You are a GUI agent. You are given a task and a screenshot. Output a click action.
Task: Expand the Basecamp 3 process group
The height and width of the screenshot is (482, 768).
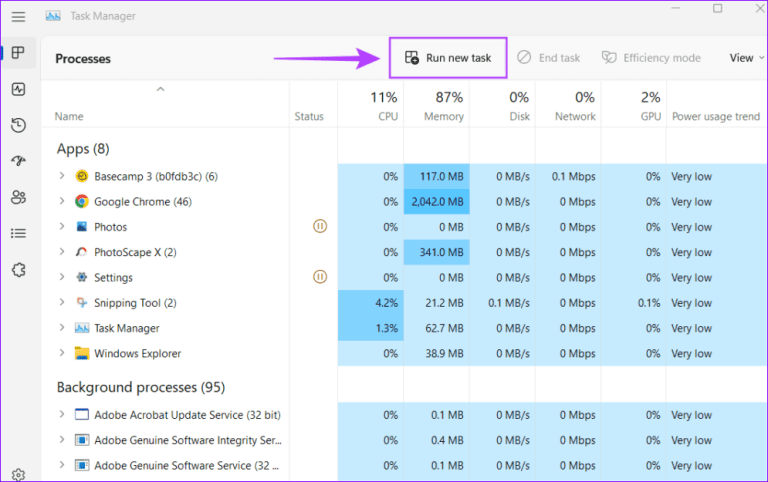click(x=62, y=177)
